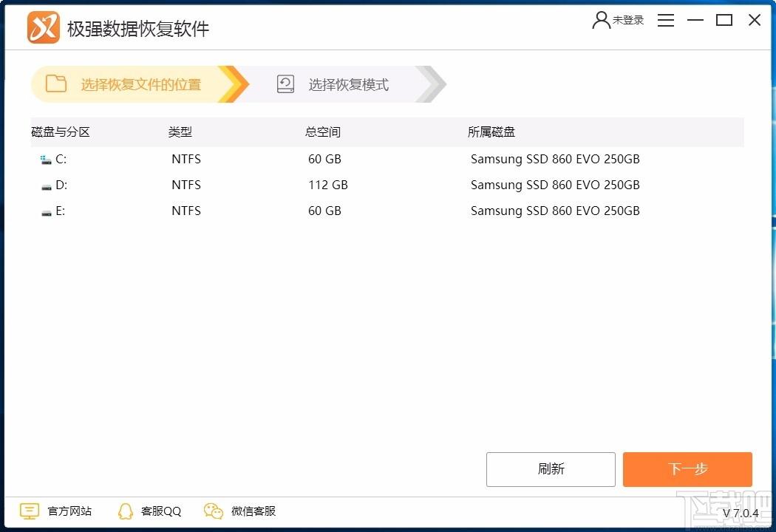
Task: Minimize the recovery software window
Action: (695, 20)
